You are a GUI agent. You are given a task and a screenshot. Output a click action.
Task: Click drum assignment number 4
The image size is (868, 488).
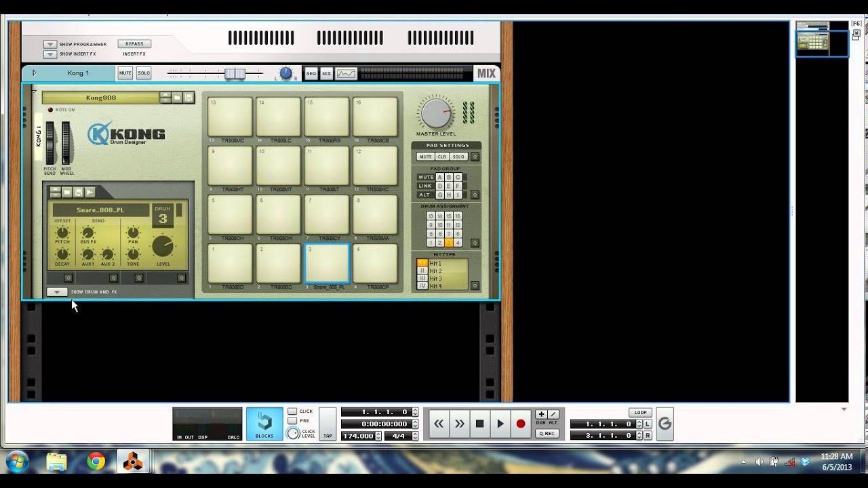pos(458,243)
